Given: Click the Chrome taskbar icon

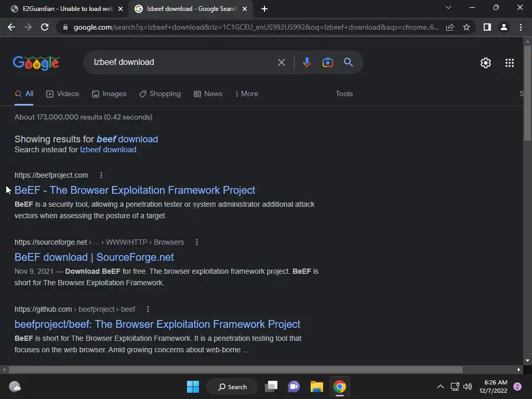Looking at the screenshot, I should [x=340, y=387].
